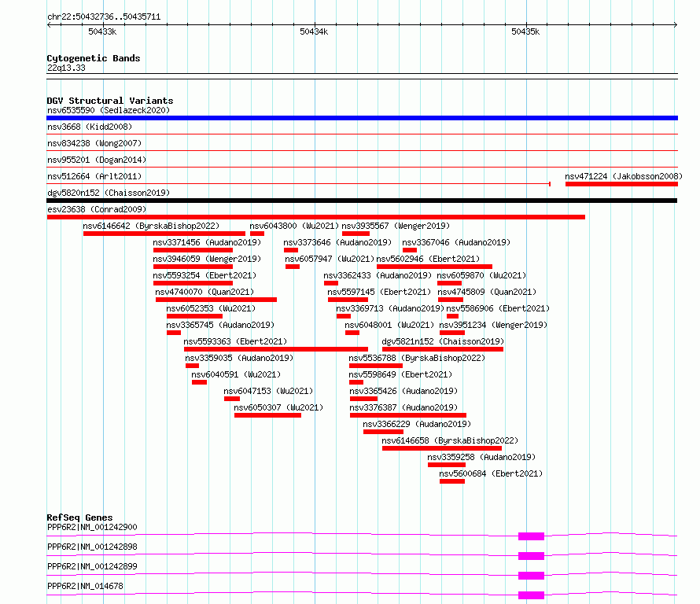This screenshot has height=604, width=700.
Task: Open nsv3365745 (Audano2019) variant
Action: coord(220,325)
